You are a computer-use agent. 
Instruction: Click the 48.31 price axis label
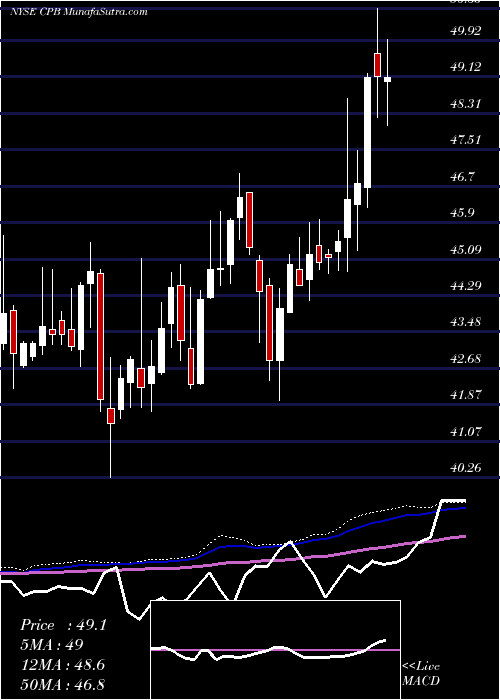466,104
